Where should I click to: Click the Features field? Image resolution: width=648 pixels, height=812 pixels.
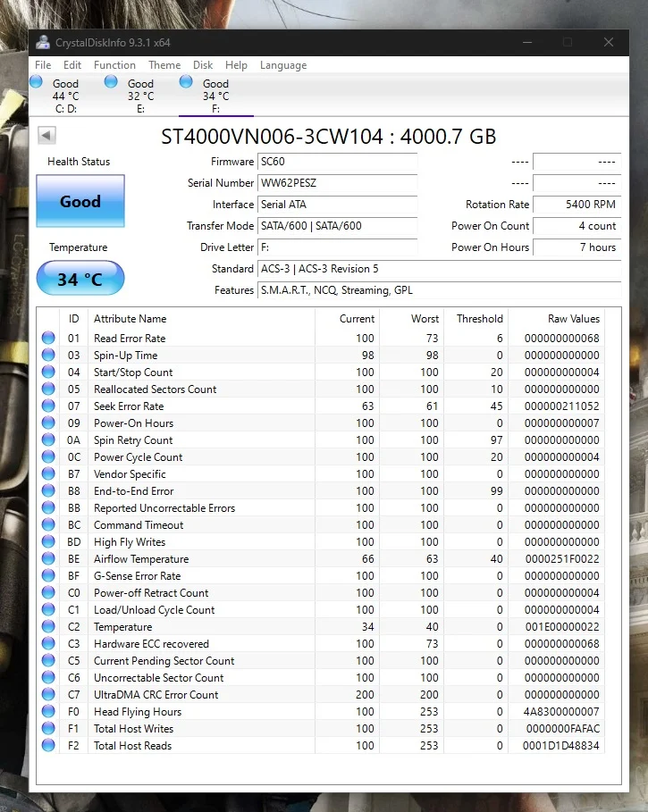(439, 290)
